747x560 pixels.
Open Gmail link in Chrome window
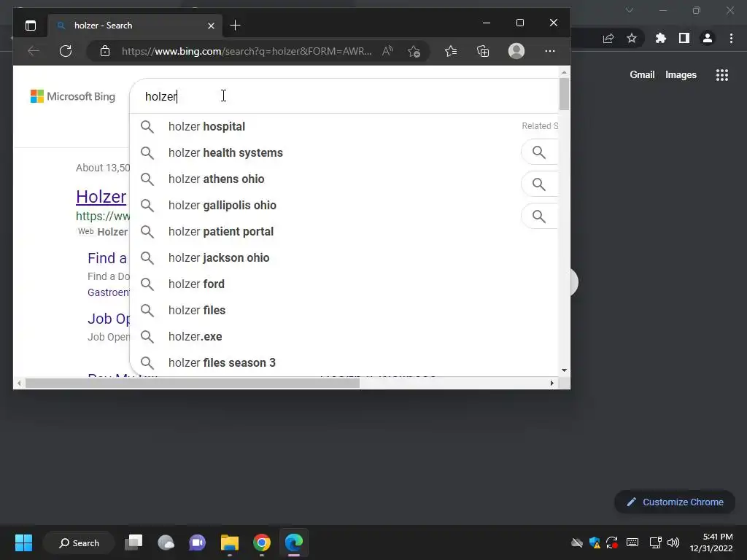[642, 75]
